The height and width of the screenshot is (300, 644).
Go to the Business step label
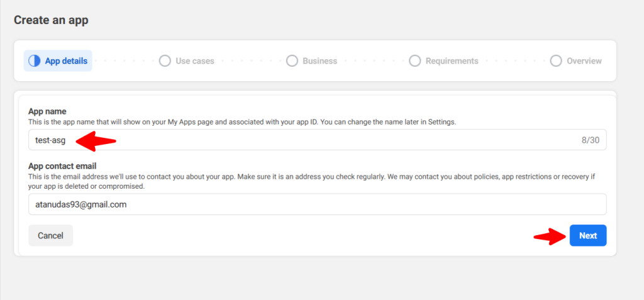(319, 61)
